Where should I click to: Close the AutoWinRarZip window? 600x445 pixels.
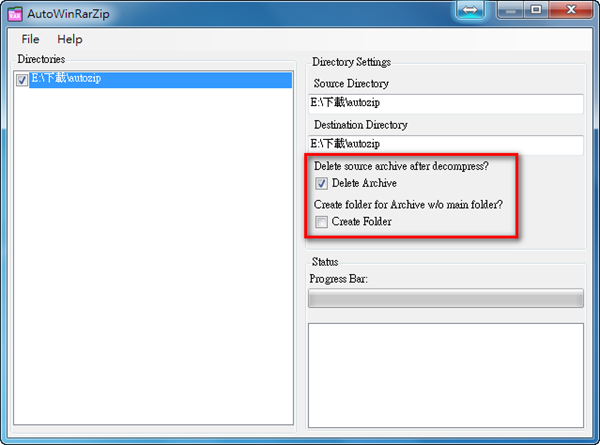571,10
